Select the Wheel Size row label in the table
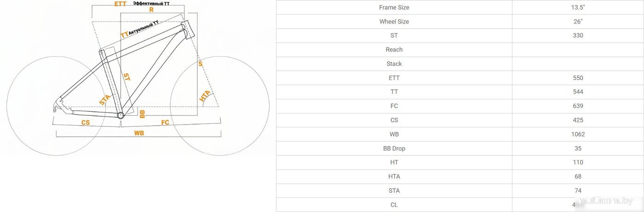 pos(394,22)
